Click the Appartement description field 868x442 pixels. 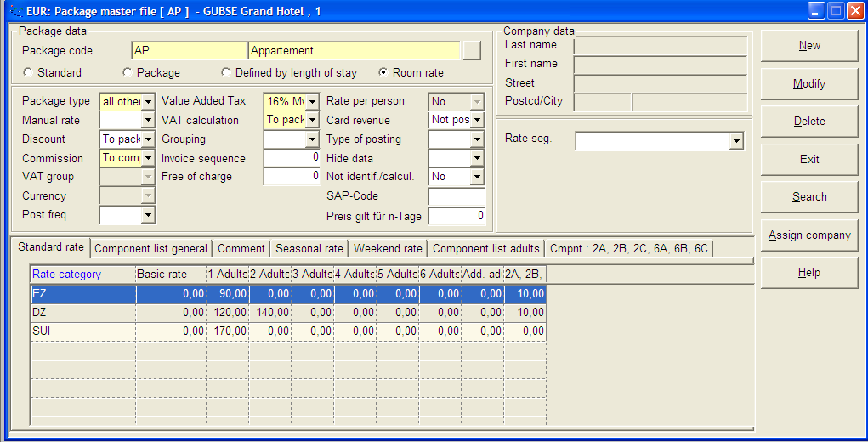[355, 51]
